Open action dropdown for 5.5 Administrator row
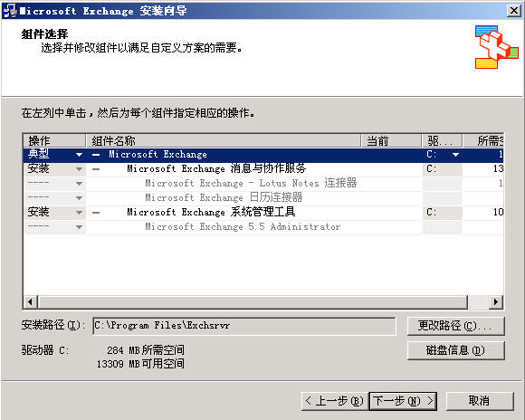Image resolution: width=525 pixels, height=420 pixels. [x=79, y=227]
